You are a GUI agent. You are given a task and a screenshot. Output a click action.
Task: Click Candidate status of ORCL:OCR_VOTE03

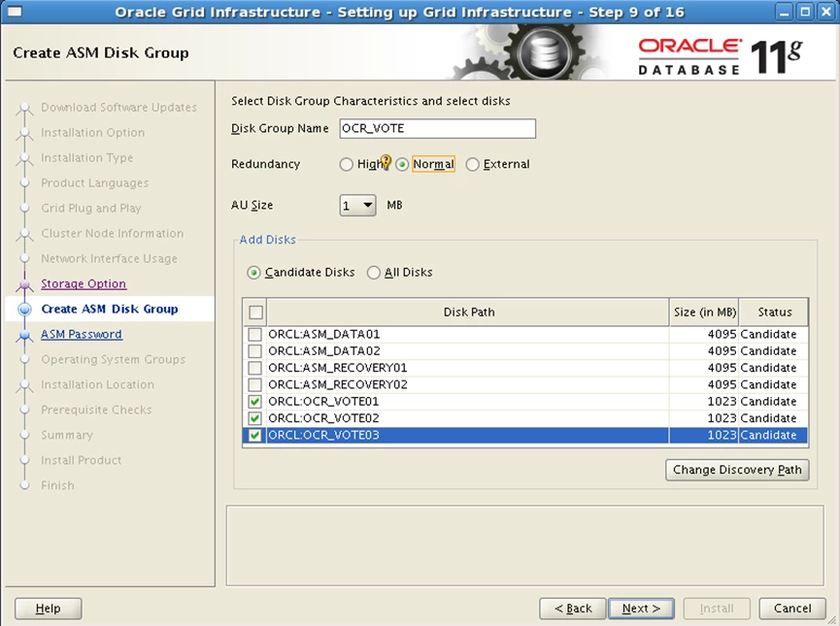768,436
